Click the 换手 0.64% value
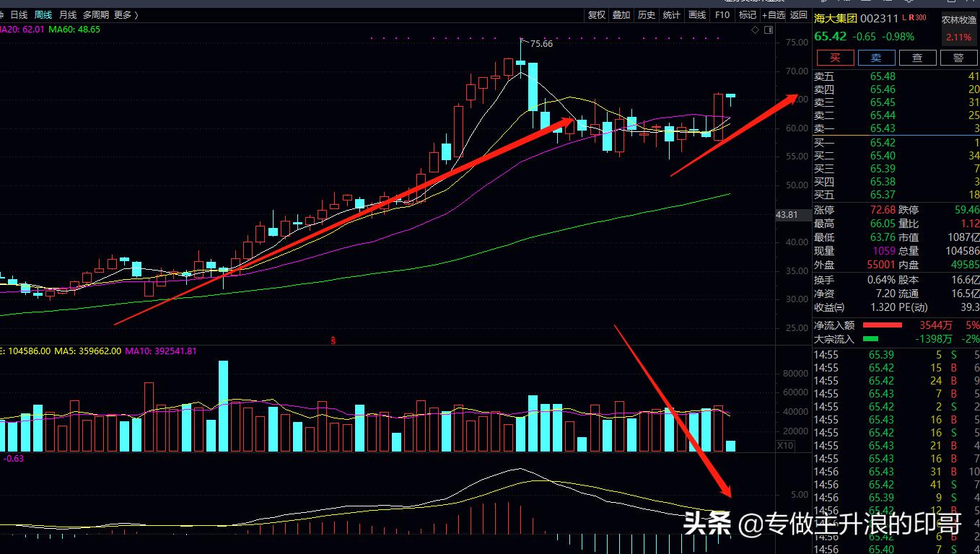The height and width of the screenshot is (554, 980). pyautogui.click(x=881, y=280)
